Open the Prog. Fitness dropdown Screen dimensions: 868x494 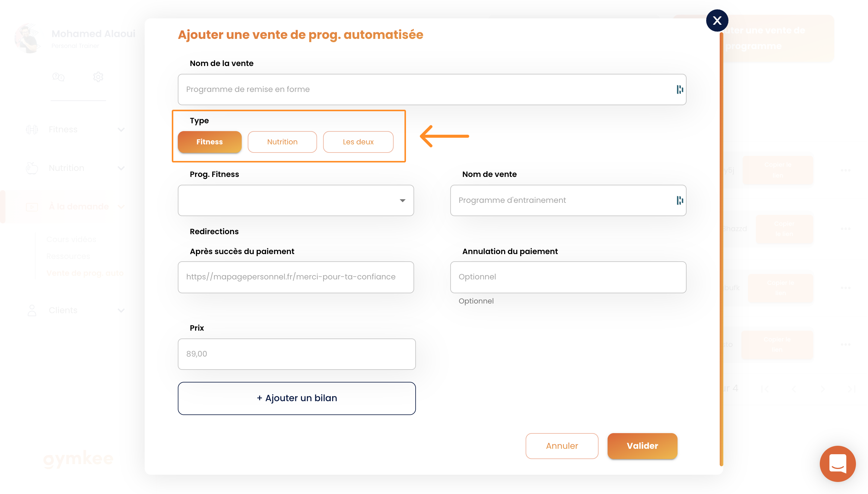tap(295, 200)
